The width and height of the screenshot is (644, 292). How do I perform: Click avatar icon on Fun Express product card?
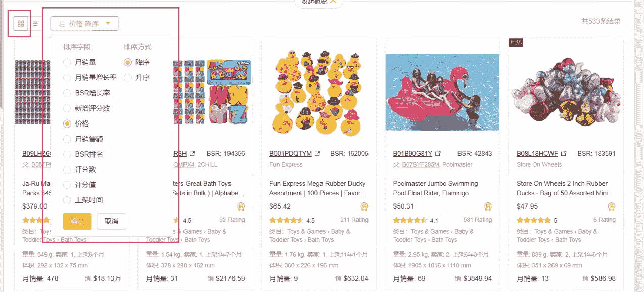pos(364,206)
